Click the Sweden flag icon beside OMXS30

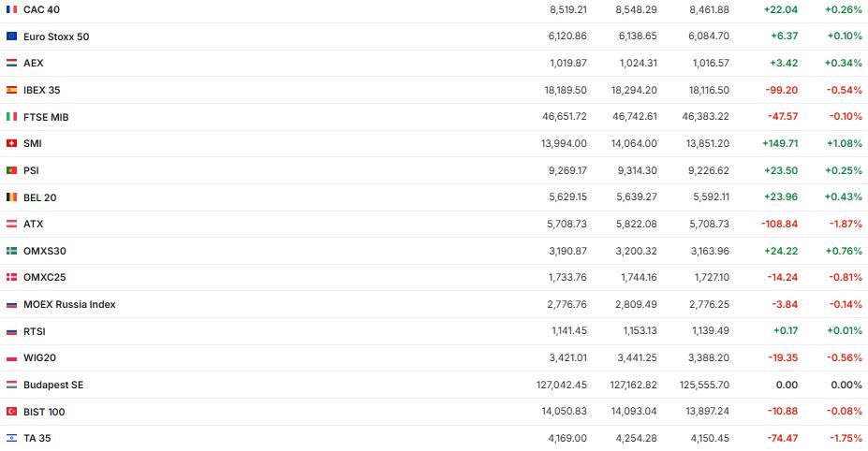click(11, 251)
